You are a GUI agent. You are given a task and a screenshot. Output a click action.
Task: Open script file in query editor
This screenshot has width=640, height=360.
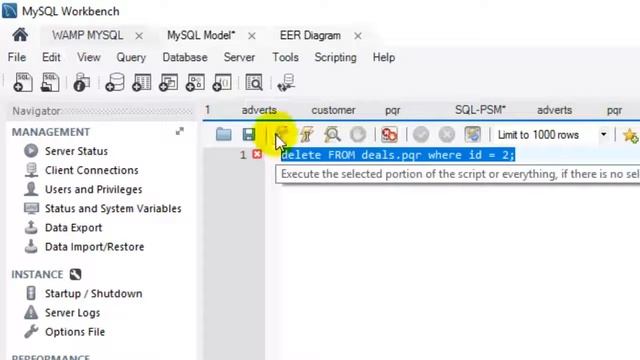(224, 134)
